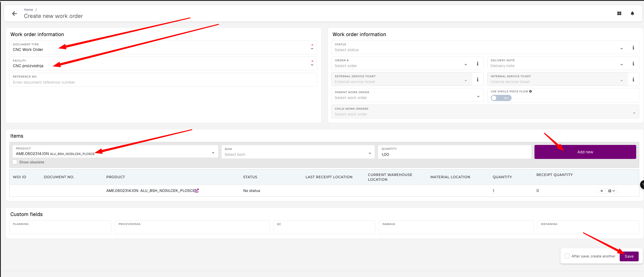The image size is (644, 277).
Task: Click the Save button
Action: click(629, 256)
